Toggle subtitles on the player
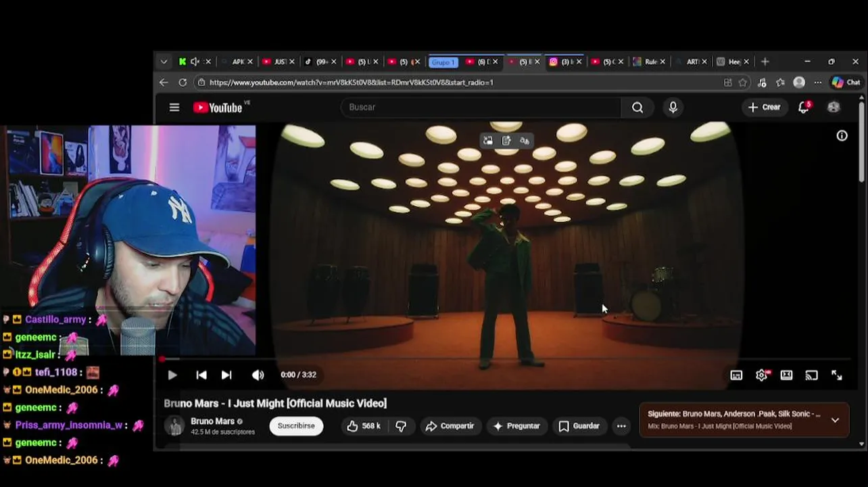 tap(736, 375)
